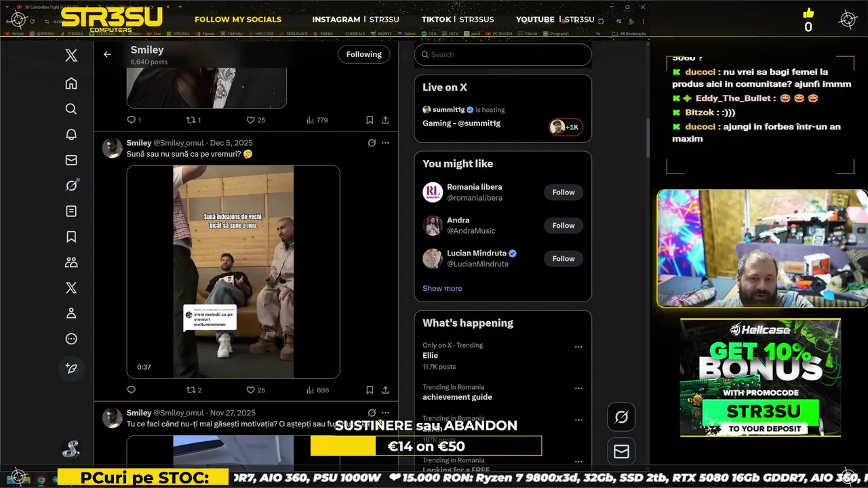
Task: Open three-dot menu on Dec 5 post
Action: (385, 143)
